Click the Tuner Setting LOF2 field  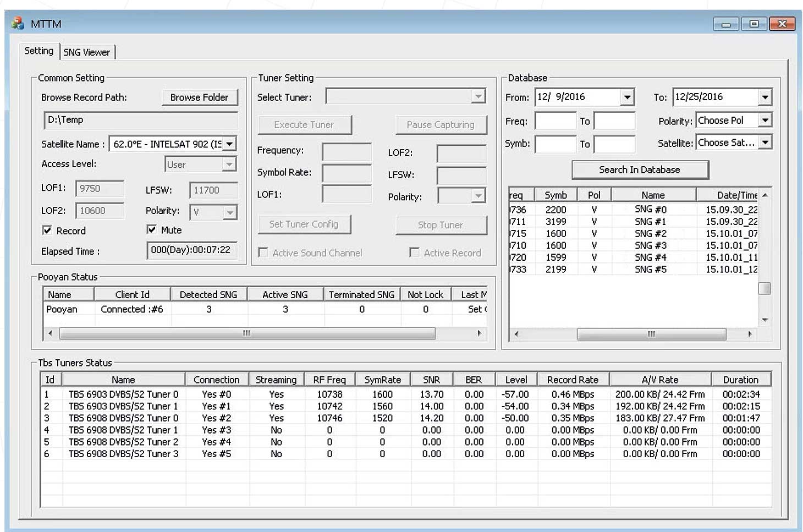coord(462,153)
